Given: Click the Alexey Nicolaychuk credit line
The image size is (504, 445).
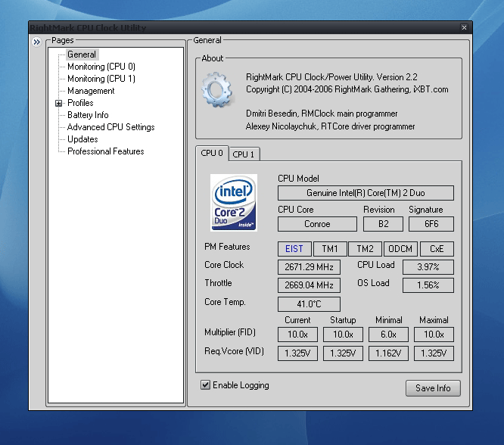Looking at the screenshot, I should pyautogui.click(x=331, y=126).
